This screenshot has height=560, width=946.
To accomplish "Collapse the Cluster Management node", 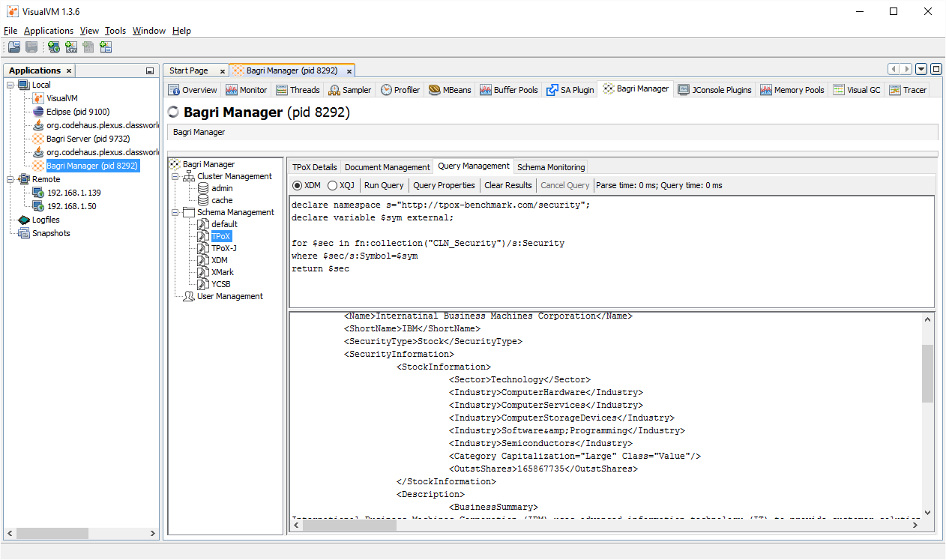I will point(175,176).
